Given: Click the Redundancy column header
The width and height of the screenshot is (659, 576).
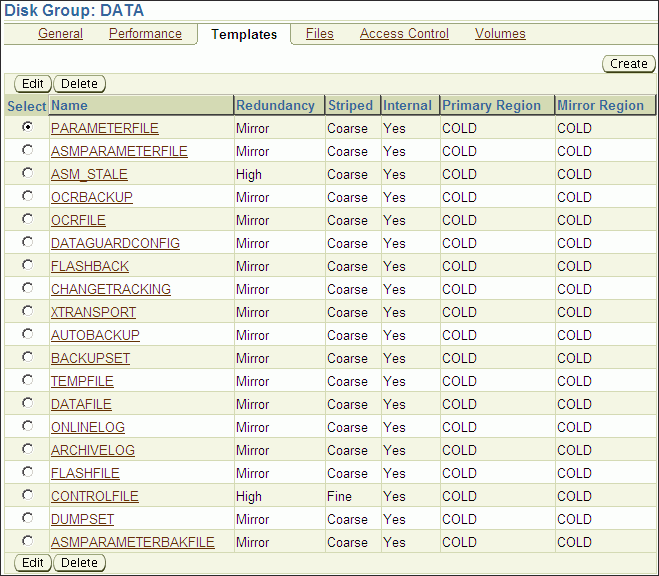Looking at the screenshot, I should [275, 105].
